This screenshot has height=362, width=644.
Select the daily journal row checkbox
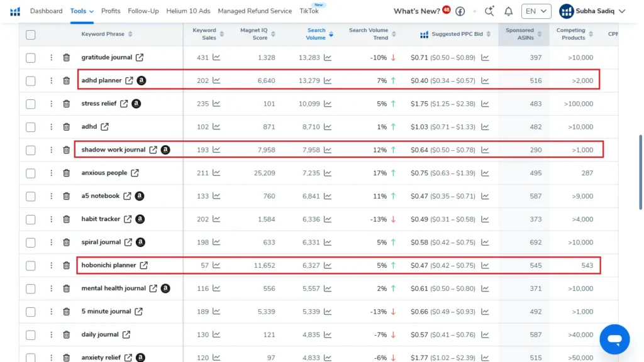coord(30,335)
